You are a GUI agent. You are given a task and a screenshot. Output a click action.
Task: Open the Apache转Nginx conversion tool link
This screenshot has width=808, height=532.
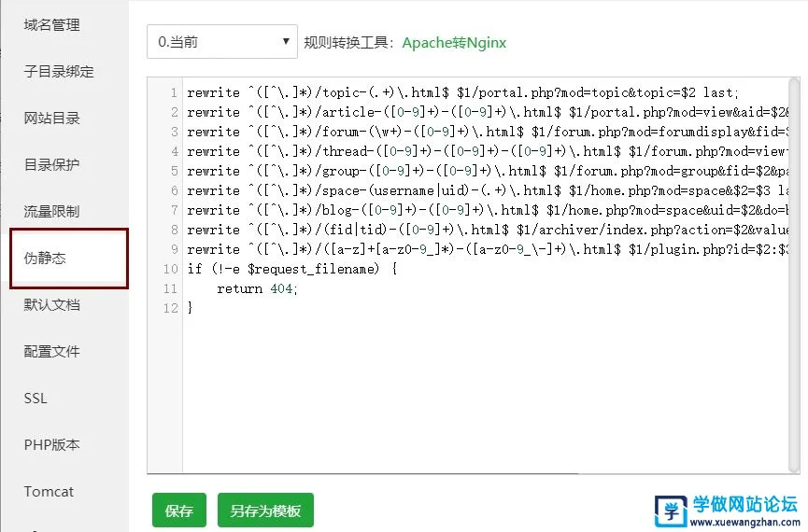click(x=454, y=42)
